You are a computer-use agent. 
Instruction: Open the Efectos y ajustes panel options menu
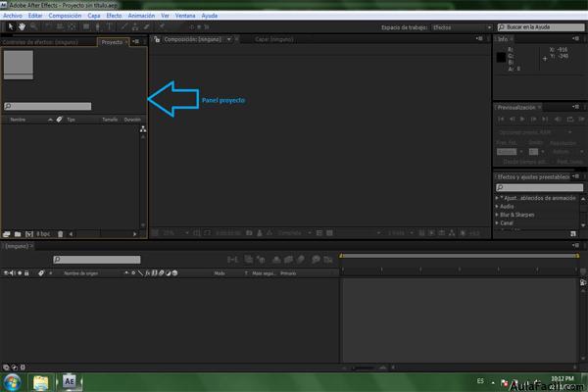tap(575, 176)
